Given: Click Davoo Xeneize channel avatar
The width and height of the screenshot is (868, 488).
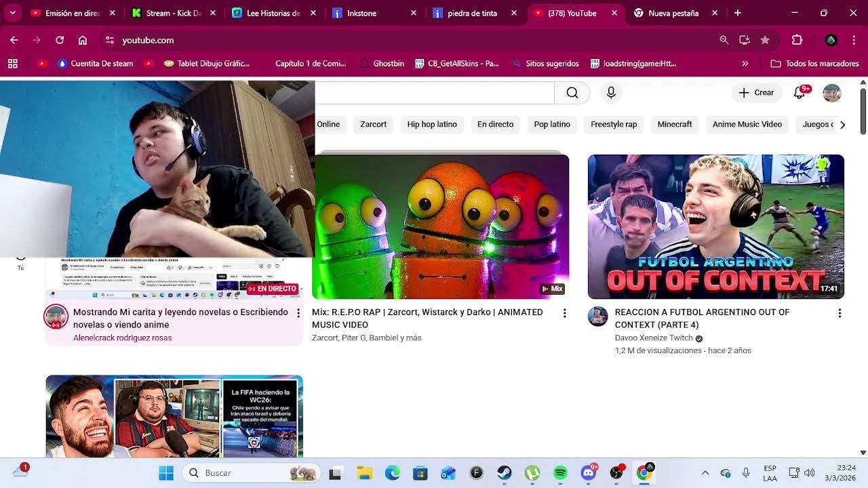Looking at the screenshot, I should pyautogui.click(x=597, y=317).
